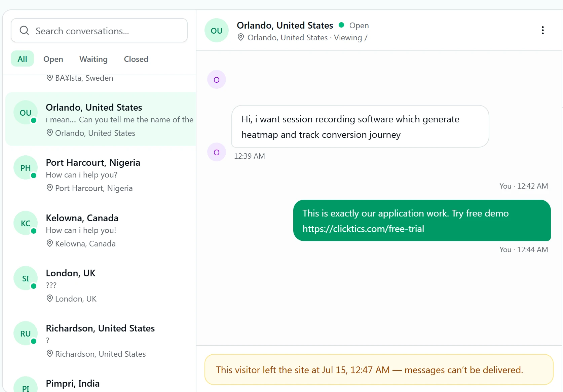
Task: Click the KC avatar badge
Action: (26, 223)
